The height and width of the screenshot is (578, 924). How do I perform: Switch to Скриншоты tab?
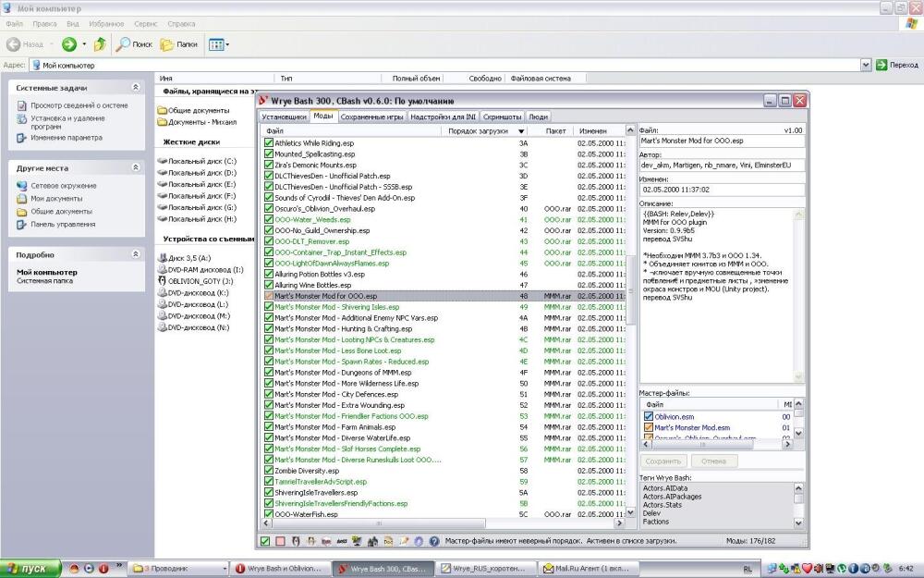point(502,117)
